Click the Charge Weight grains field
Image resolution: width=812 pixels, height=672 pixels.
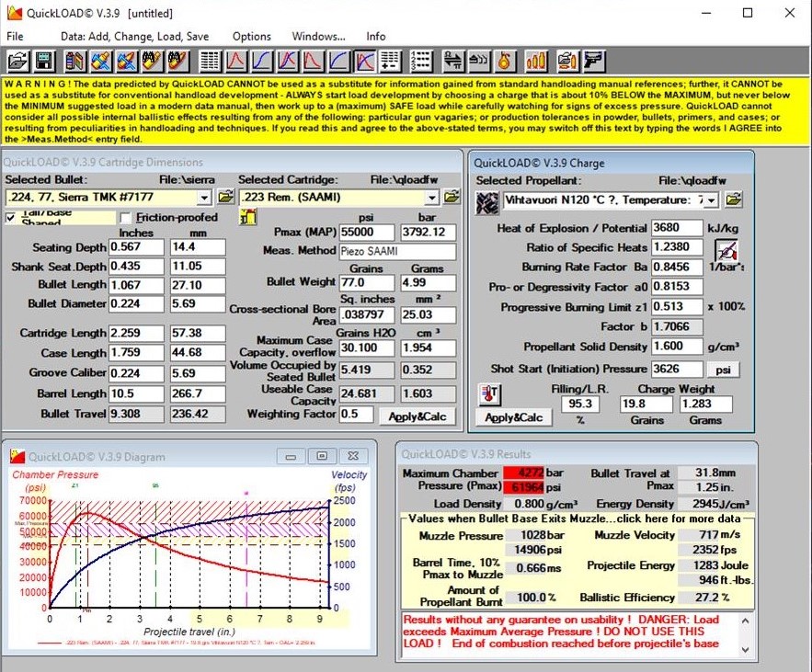646,404
